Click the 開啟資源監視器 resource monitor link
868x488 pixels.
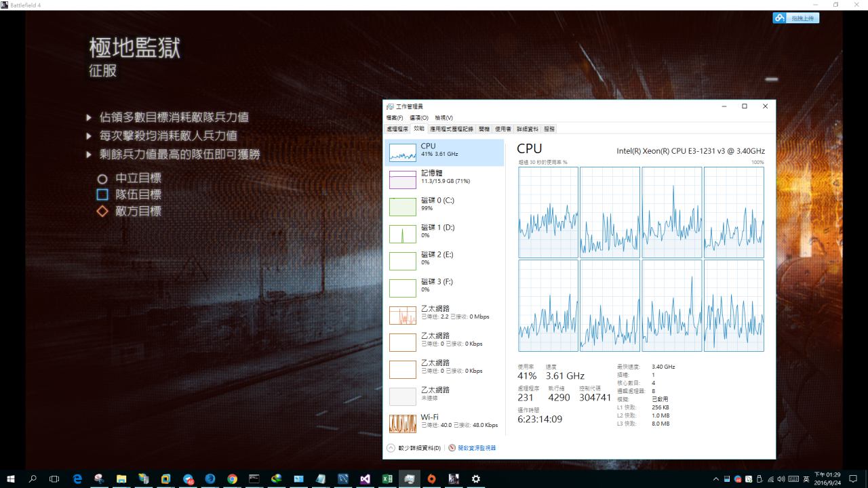point(476,448)
